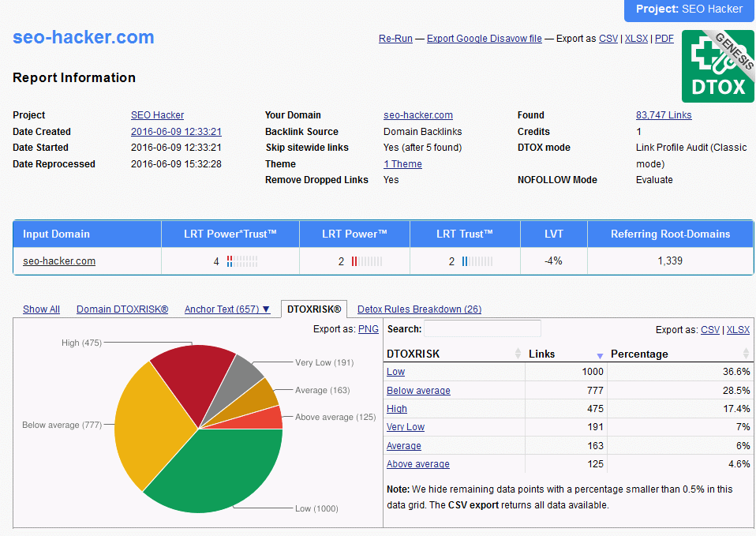The height and width of the screenshot is (536, 756).
Task: Click the DTOX Genesis logo icon
Action: coord(717,66)
